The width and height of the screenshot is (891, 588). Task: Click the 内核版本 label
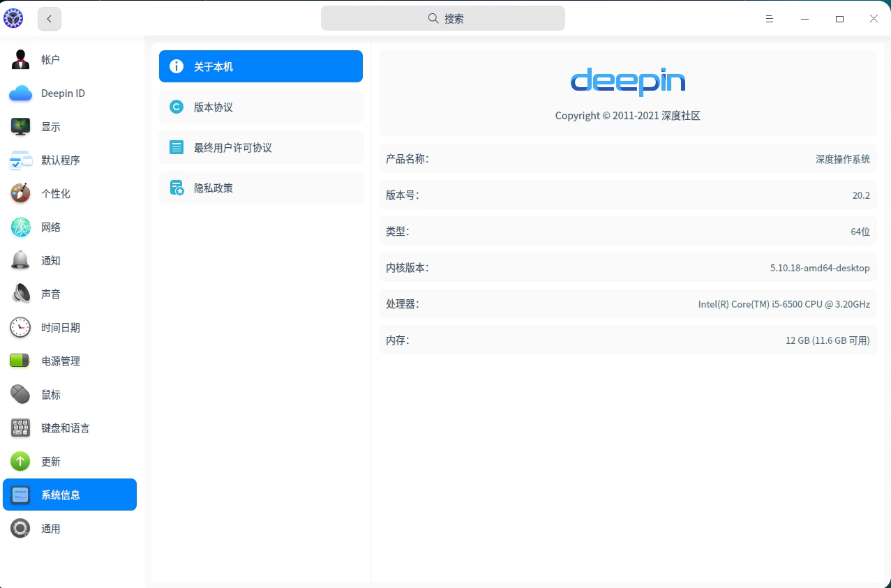pos(407,268)
